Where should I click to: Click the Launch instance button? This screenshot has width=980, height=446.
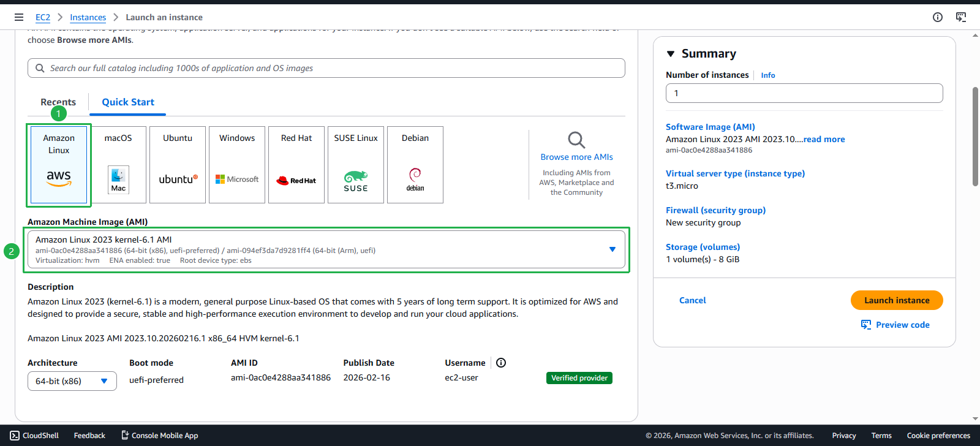[897, 300]
